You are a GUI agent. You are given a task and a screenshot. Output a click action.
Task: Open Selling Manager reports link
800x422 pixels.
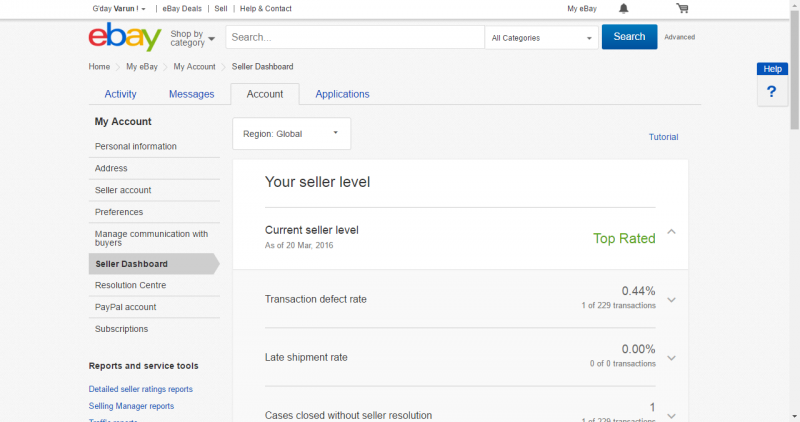[131, 406]
